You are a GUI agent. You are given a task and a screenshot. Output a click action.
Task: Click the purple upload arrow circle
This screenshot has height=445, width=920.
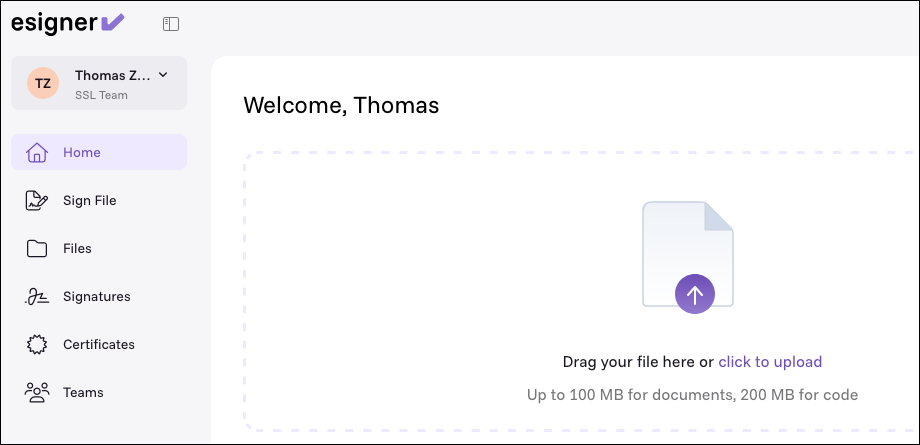tap(695, 294)
